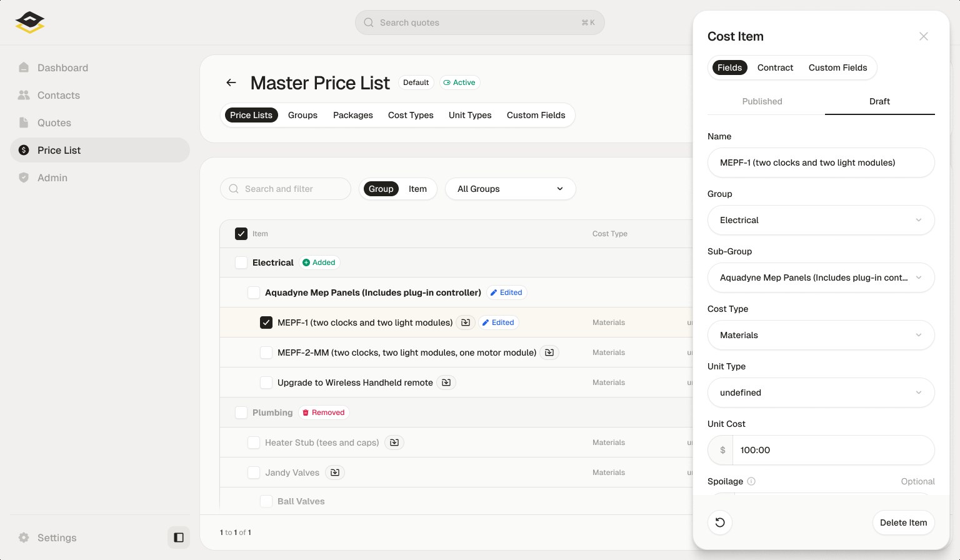960x560 pixels.
Task: Open the Unit Types tab
Action: pos(470,115)
